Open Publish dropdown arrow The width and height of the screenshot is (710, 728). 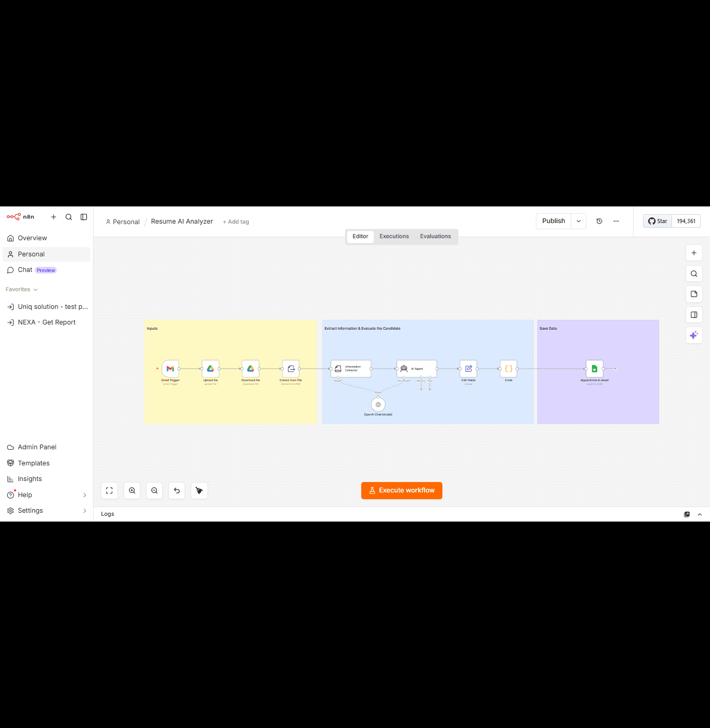(578, 221)
